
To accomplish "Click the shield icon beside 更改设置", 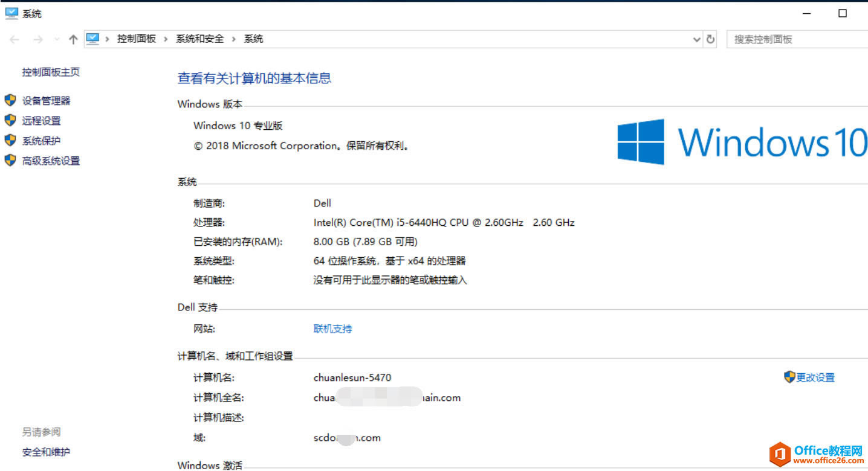I will pyautogui.click(x=789, y=377).
